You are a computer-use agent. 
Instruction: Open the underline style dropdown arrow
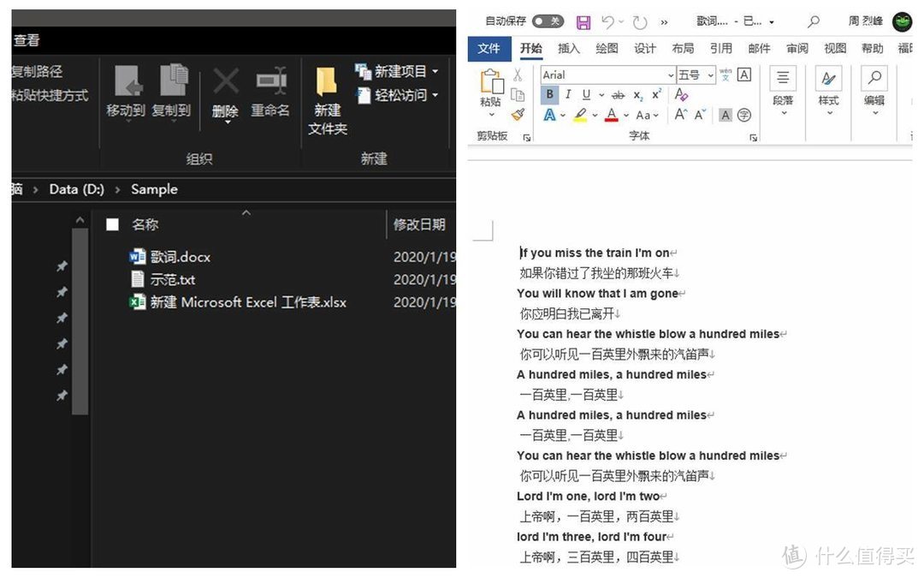click(x=601, y=95)
